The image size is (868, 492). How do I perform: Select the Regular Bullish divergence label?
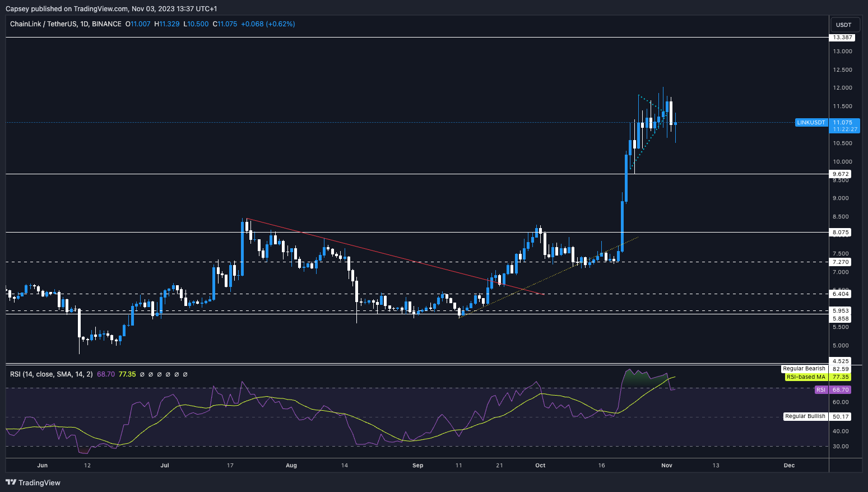[x=804, y=416]
